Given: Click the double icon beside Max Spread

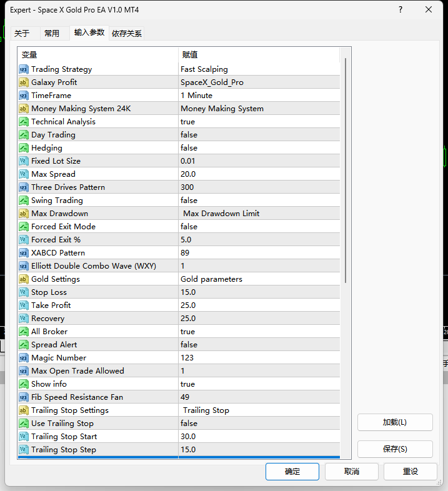Looking at the screenshot, I should [x=24, y=174].
